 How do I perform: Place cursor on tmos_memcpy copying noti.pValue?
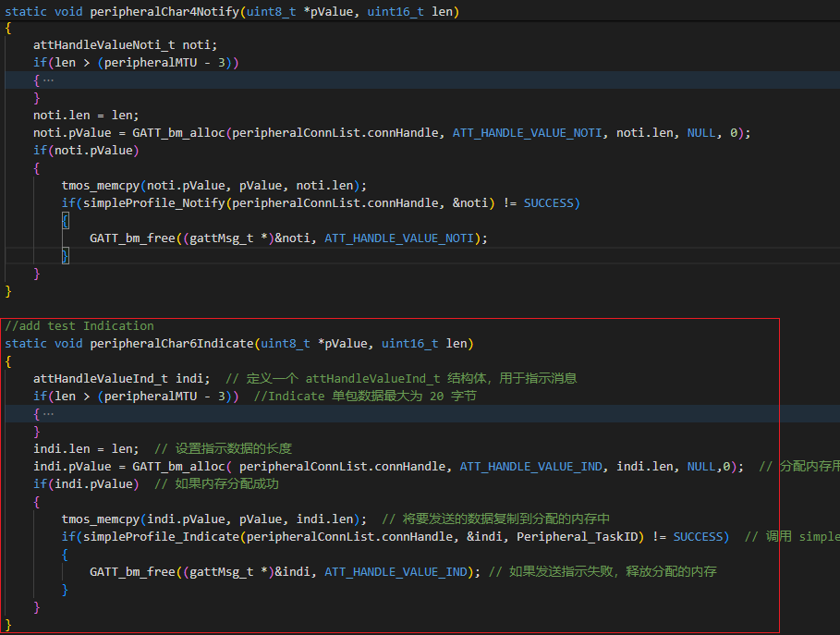click(100, 185)
